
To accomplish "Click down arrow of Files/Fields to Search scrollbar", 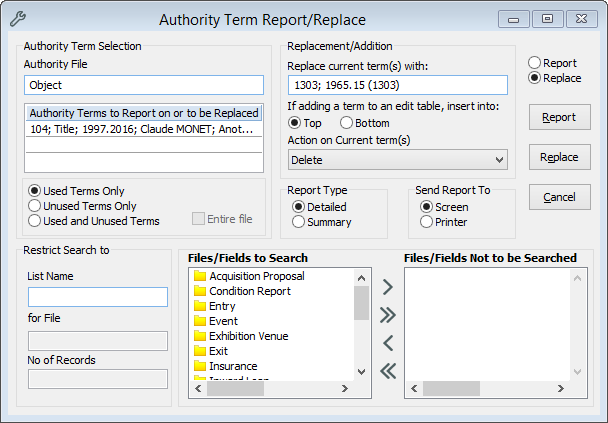I will tap(361, 372).
